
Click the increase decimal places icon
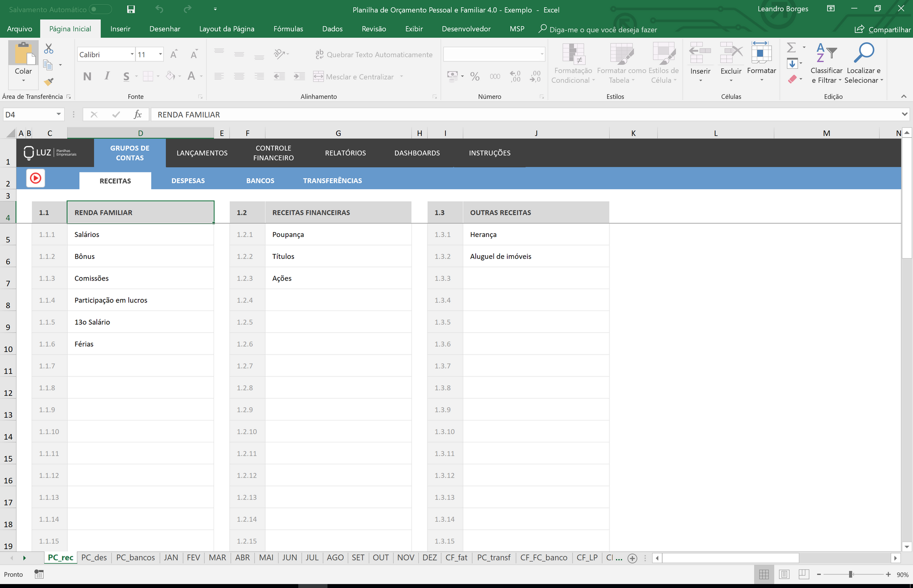[515, 77]
